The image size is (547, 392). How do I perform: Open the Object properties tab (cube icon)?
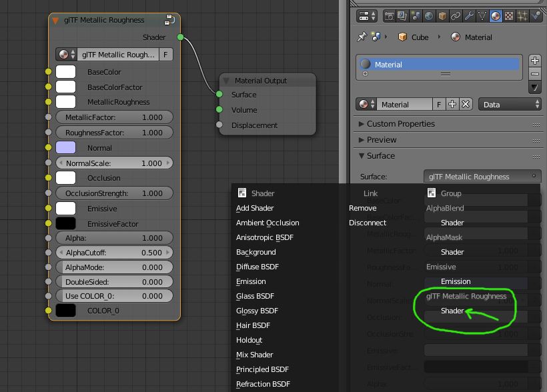442,16
